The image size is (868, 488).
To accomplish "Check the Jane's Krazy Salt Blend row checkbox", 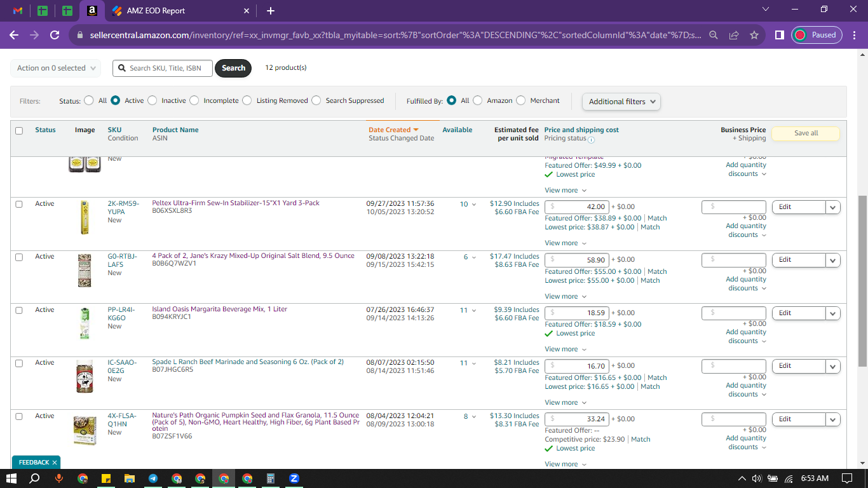I will [19, 257].
